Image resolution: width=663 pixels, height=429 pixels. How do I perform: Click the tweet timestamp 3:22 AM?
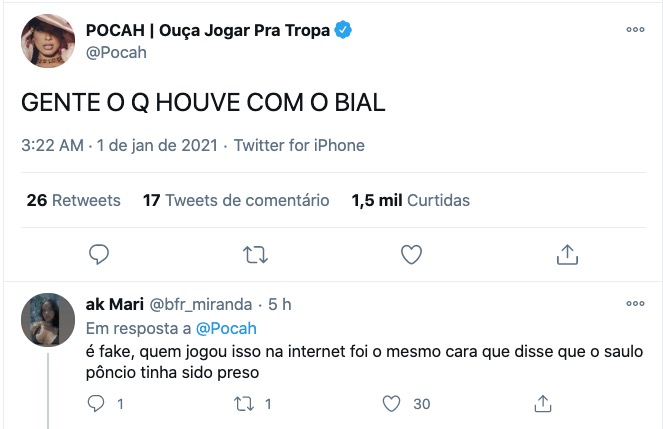52,146
